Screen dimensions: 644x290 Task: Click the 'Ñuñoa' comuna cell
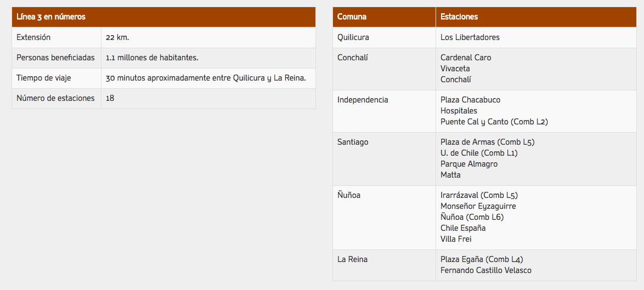(349, 195)
